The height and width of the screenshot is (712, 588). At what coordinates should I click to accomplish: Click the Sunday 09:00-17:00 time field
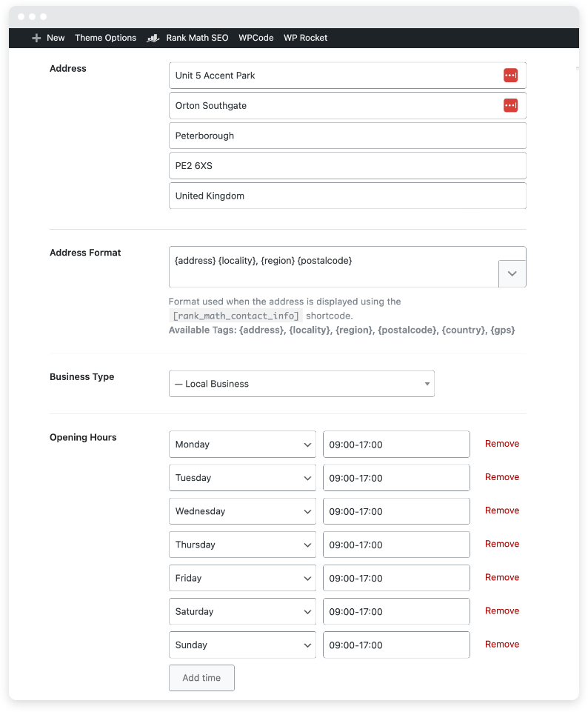396,645
